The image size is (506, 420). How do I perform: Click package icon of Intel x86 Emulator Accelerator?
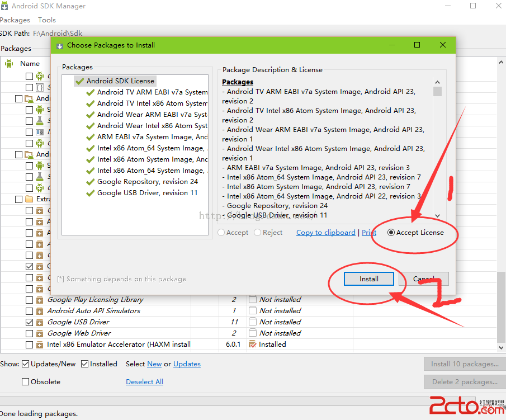point(39,345)
